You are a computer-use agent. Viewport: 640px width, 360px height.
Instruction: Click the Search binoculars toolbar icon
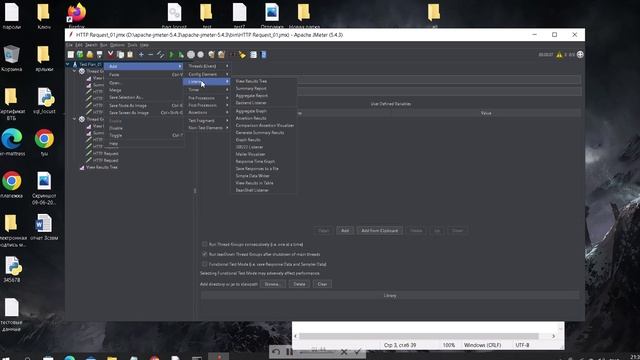click(x=233, y=55)
